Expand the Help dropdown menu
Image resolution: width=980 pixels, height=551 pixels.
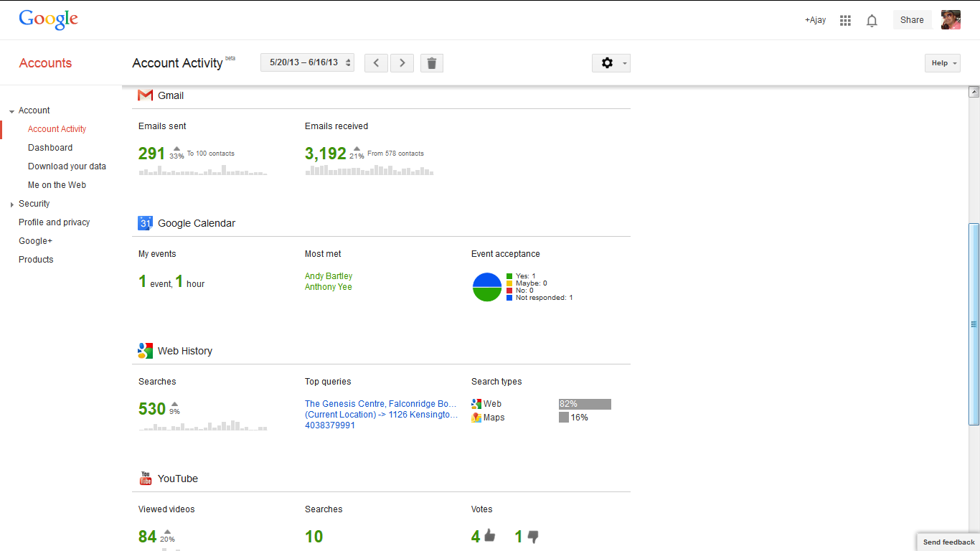pyautogui.click(x=943, y=63)
